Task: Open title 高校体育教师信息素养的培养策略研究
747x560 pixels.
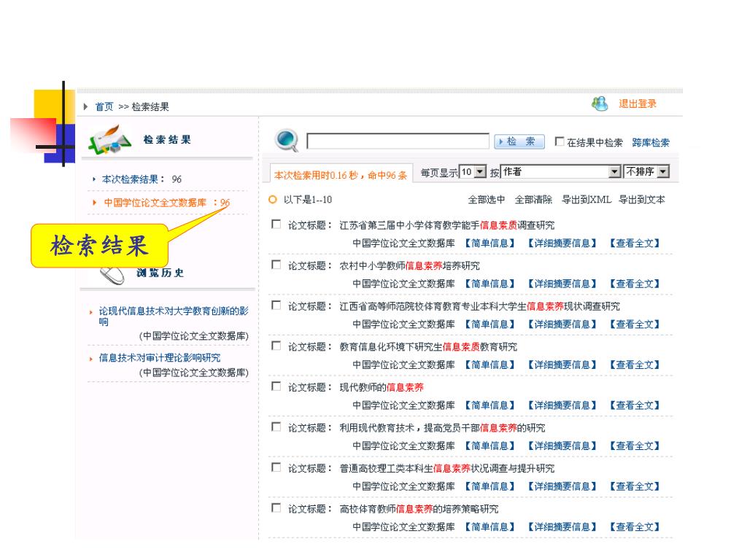Action: click(x=419, y=509)
